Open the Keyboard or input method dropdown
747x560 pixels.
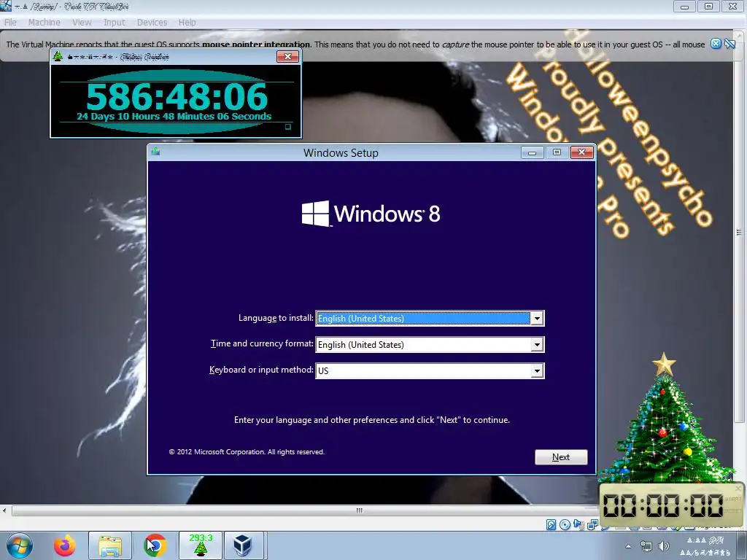pyautogui.click(x=430, y=370)
